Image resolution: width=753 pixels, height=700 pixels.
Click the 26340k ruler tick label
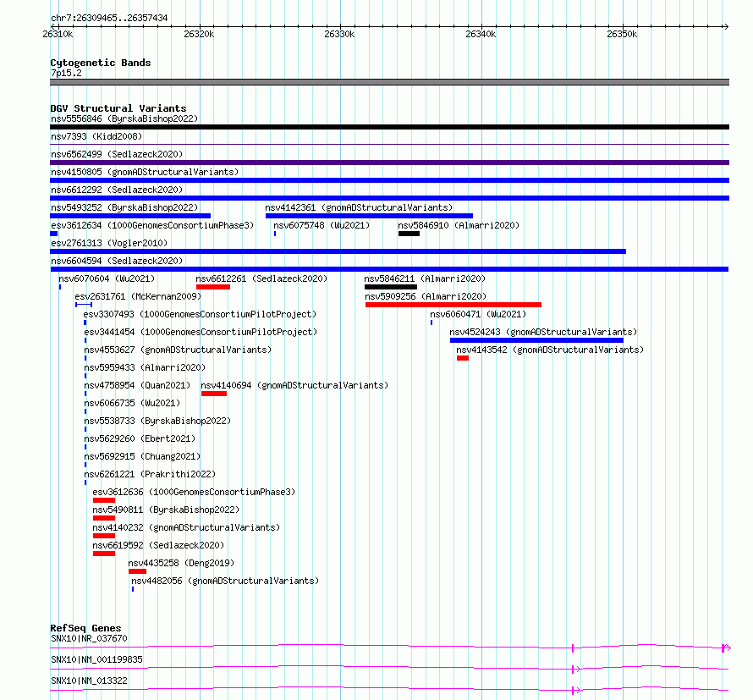pos(481,34)
